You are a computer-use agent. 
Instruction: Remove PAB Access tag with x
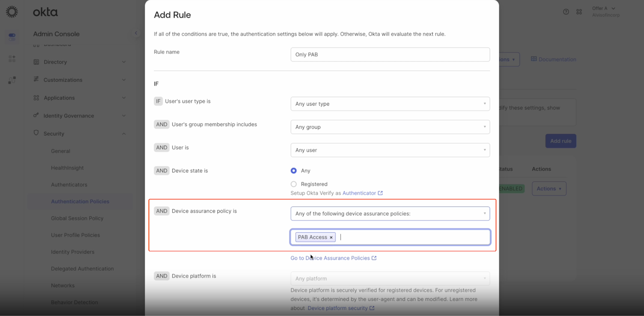(x=331, y=237)
